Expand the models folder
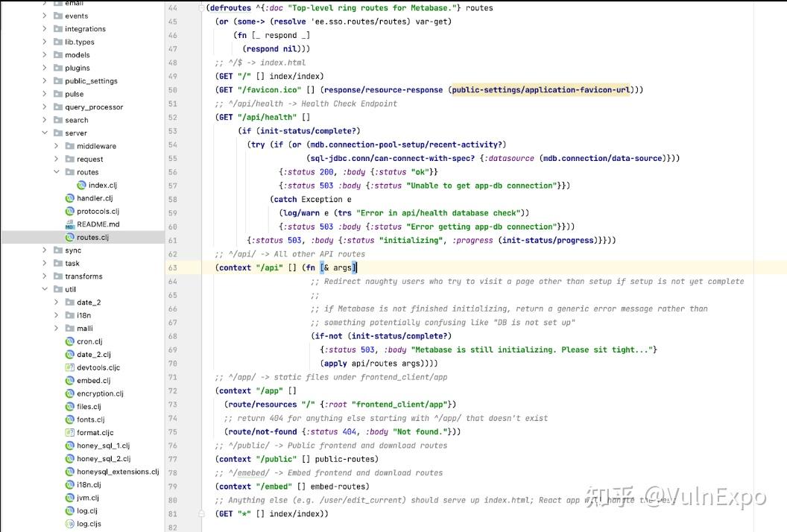Screen dimensions: 787x532 click(45, 54)
